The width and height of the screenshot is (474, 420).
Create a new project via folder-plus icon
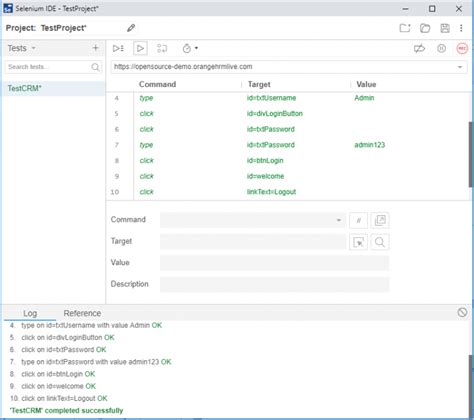click(405, 28)
